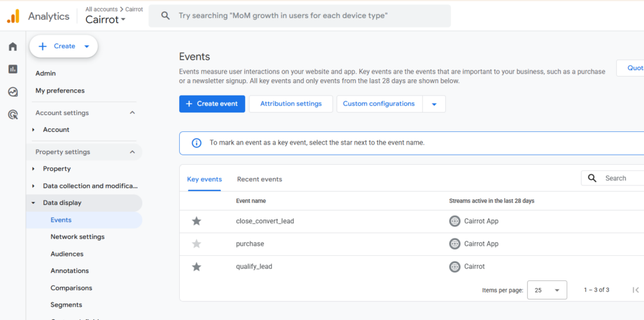Open Comparisons in the sidebar
This screenshot has height=320, width=644.
point(72,288)
